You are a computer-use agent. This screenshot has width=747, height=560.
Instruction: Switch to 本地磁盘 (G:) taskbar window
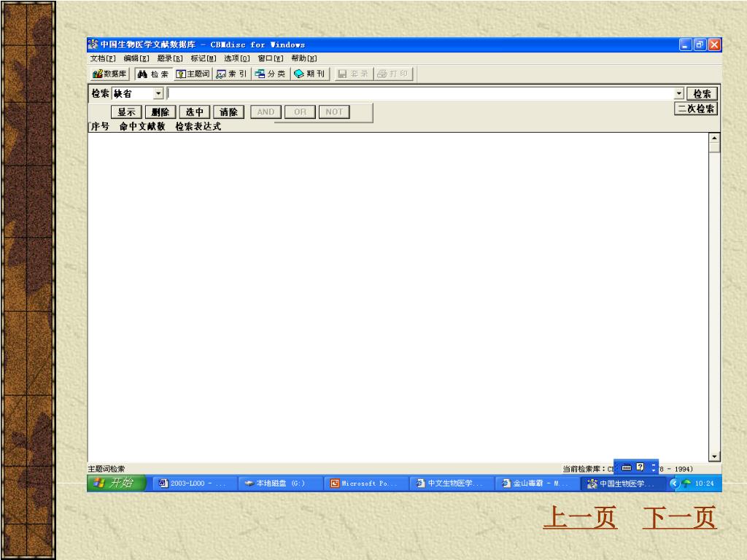tap(279, 483)
